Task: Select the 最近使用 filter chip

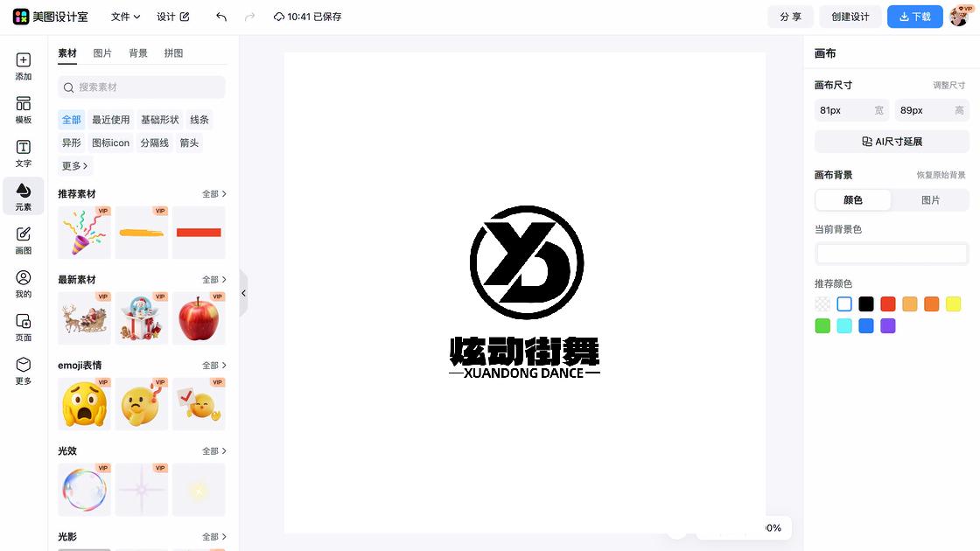Action: click(x=110, y=119)
